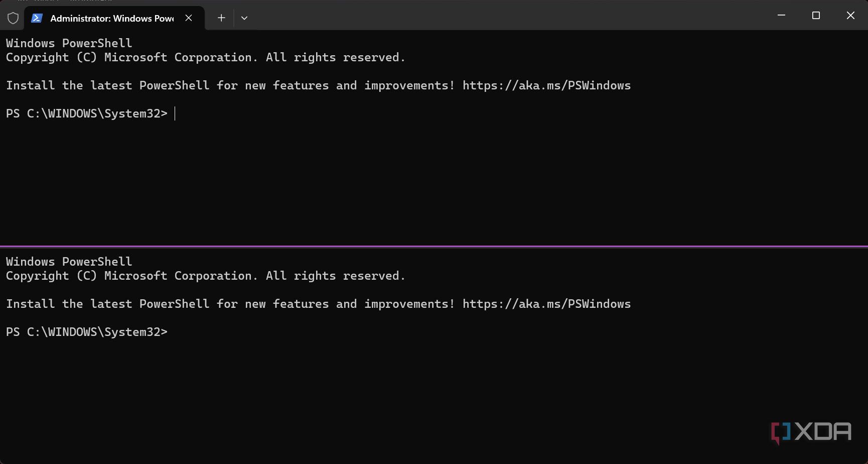The width and height of the screenshot is (868, 464).
Task: Close the Administrator: Windows PowerShell tab
Action: [x=189, y=18]
